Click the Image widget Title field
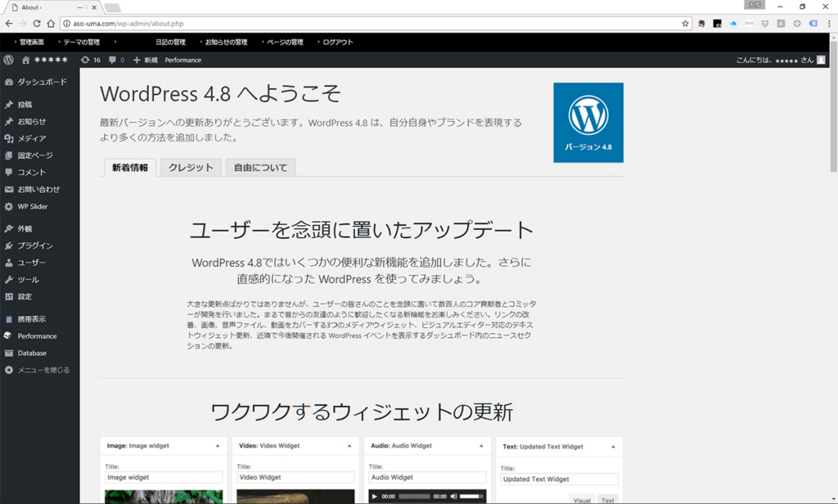The height and width of the screenshot is (504, 838). click(164, 477)
